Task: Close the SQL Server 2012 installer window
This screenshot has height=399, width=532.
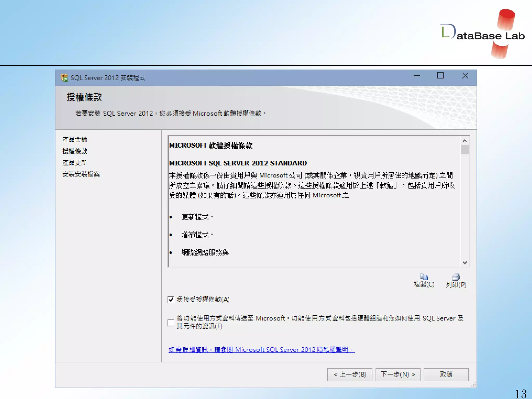Action: tap(465, 76)
